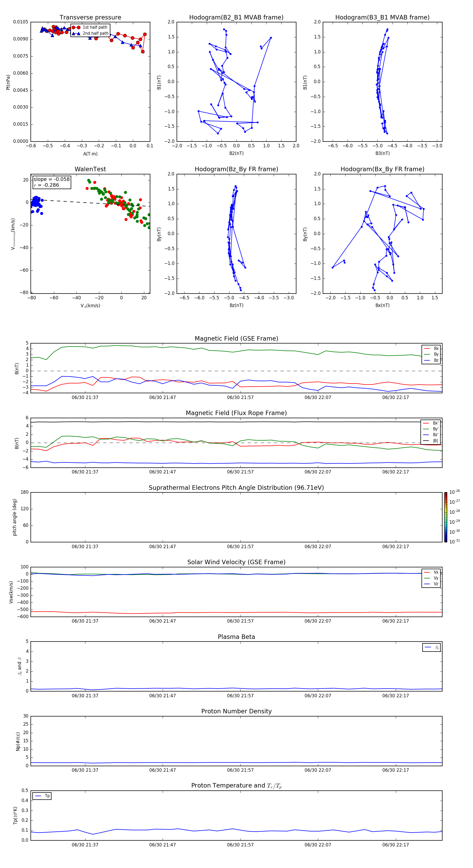Click the 'Hodogram(B2_B1 MVAB frame)' title
The width and height of the screenshot is (473, 868).
236,18
